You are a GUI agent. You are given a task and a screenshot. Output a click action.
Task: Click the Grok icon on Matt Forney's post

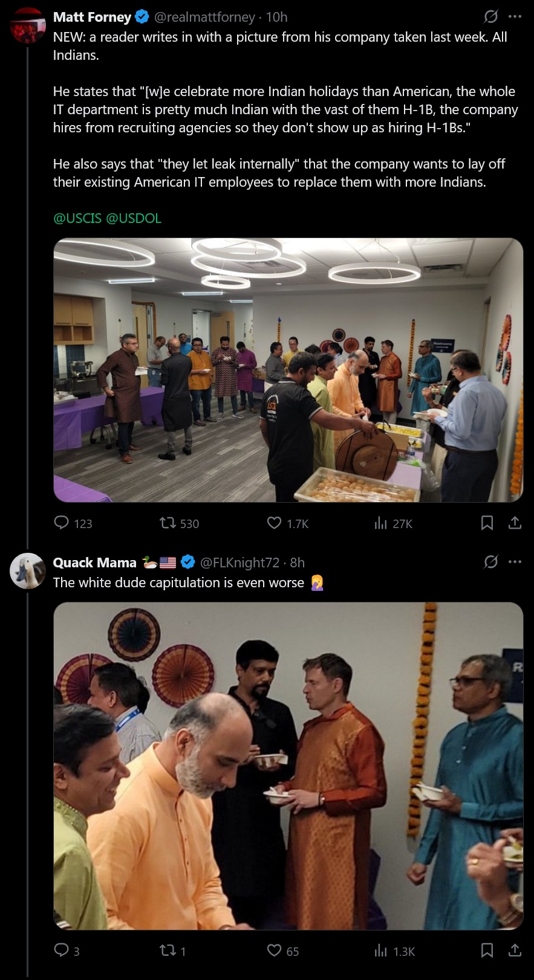coord(490,17)
